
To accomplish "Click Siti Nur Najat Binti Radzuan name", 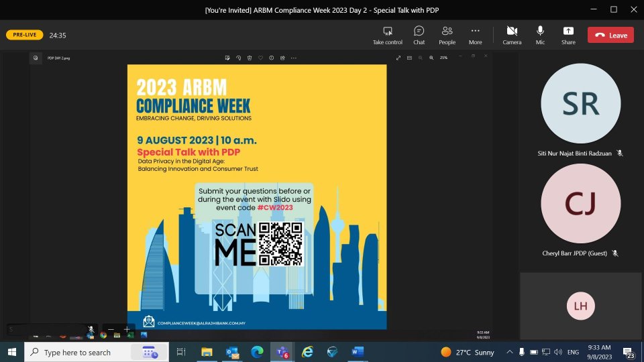I will [574, 153].
